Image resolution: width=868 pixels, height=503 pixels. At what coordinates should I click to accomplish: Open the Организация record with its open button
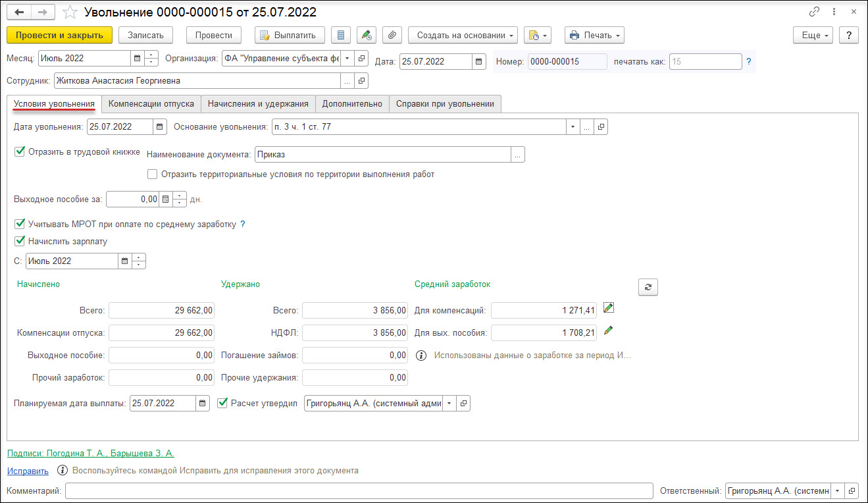361,58
